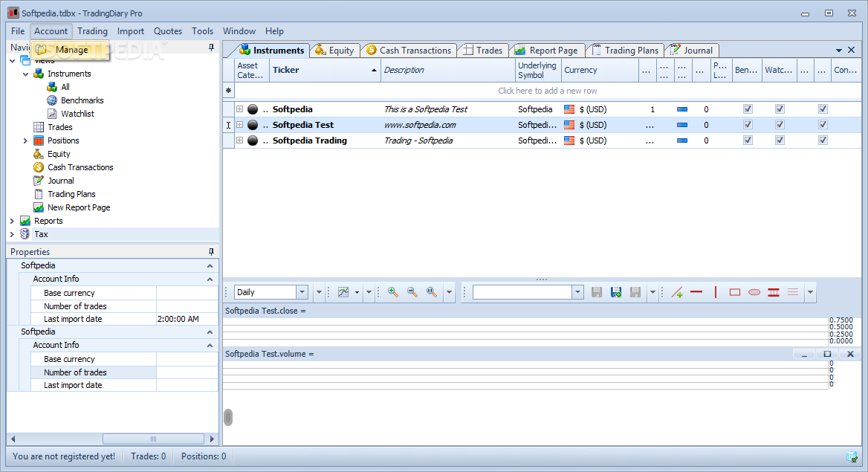Collapse the Instruments tree node
Image resolution: width=868 pixels, height=472 pixels.
click(25, 74)
